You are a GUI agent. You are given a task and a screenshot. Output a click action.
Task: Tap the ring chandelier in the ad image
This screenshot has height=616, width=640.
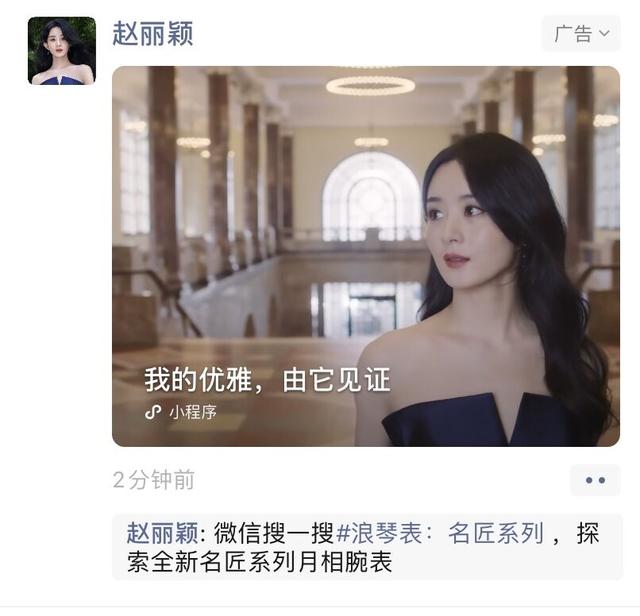point(371,85)
